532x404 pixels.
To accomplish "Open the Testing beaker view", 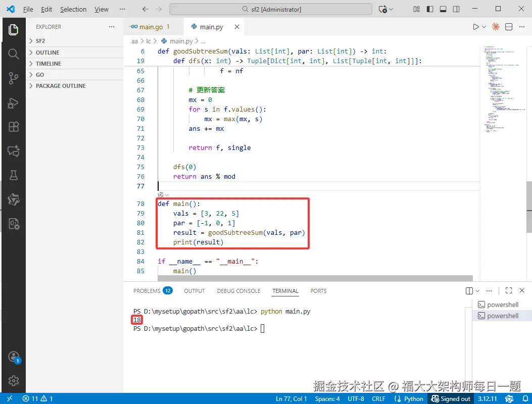I will click(x=13, y=175).
